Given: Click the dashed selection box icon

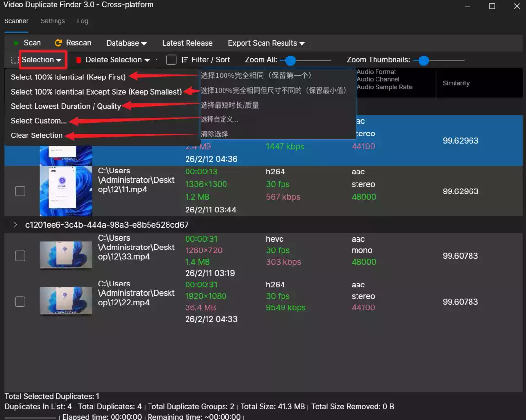Looking at the screenshot, I should pos(15,60).
